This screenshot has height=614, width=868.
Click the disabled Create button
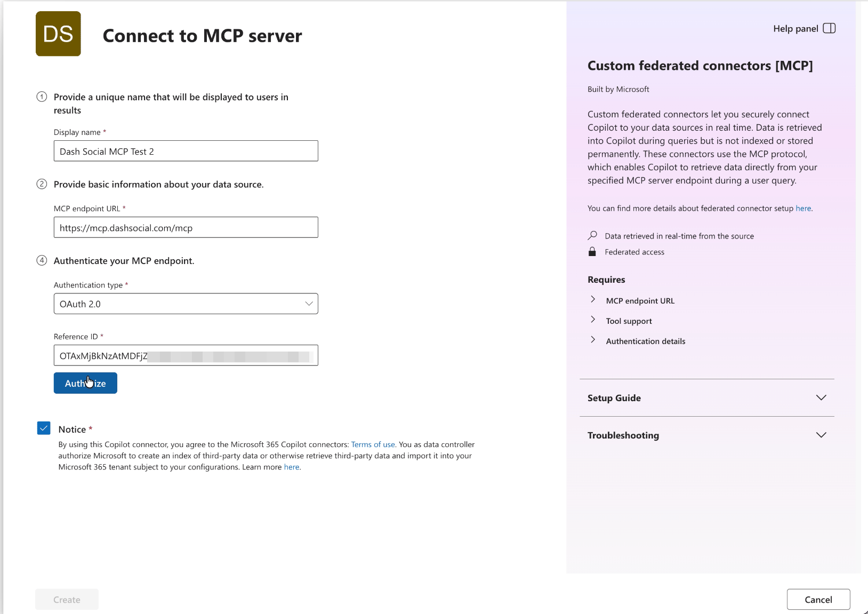(67, 600)
